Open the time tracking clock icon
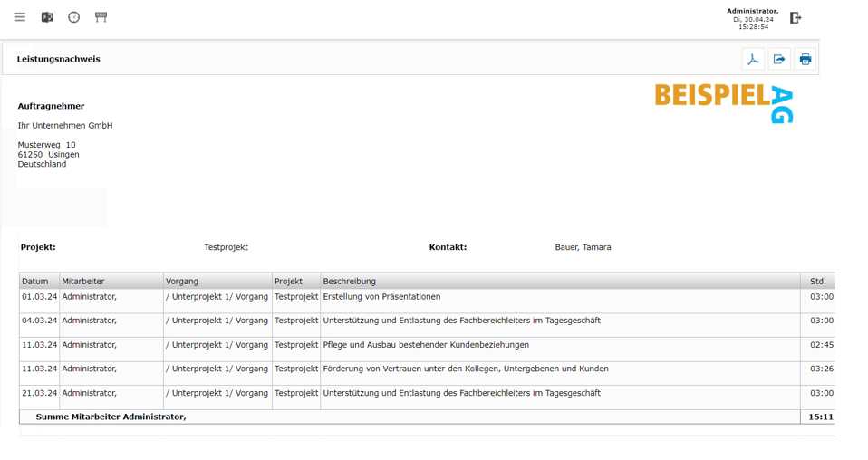The height and width of the screenshot is (460, 868). [74, 17]
